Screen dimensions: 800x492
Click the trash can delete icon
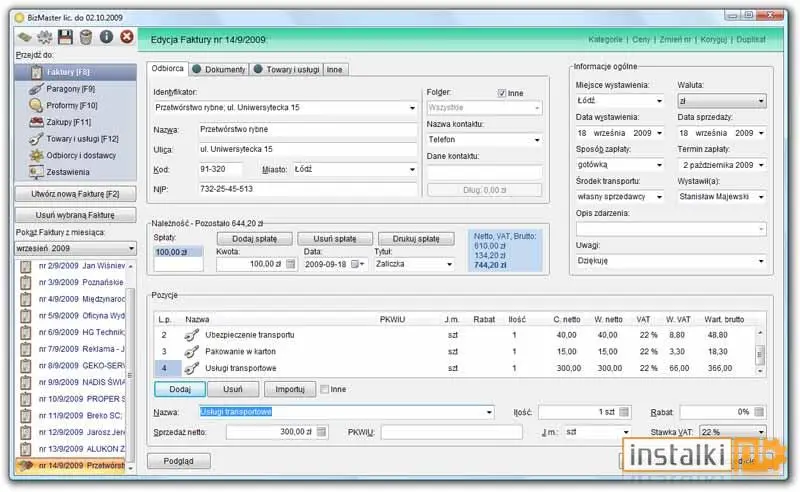[86, 37]
